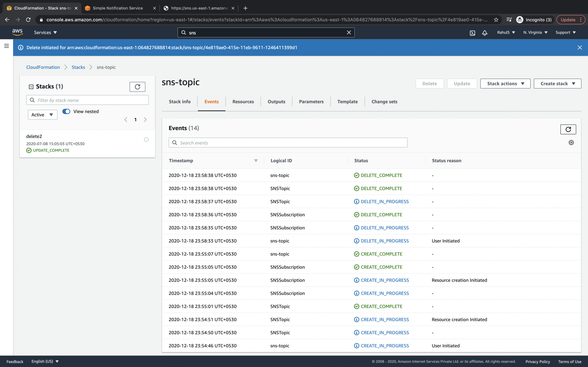Switch to the Template tab
The width and height of the screenshot is (588, 367).
click(x=347, y=102)
